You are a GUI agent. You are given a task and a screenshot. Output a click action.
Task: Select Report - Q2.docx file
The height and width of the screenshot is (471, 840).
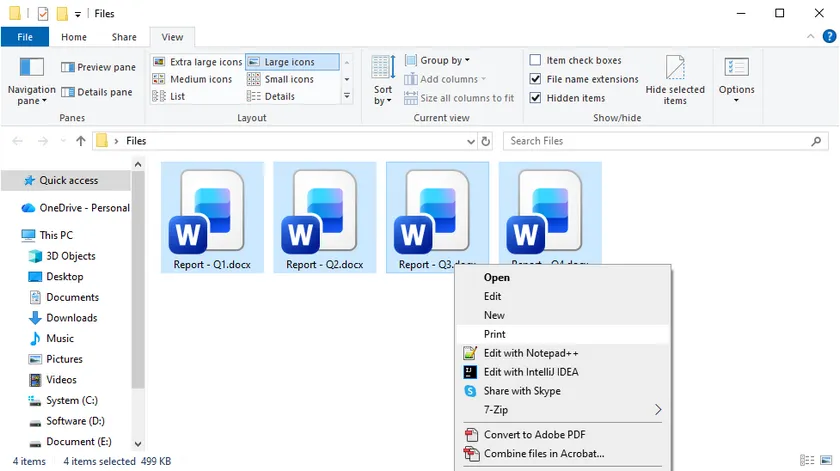pyautogui.click(x=325, y=218)
